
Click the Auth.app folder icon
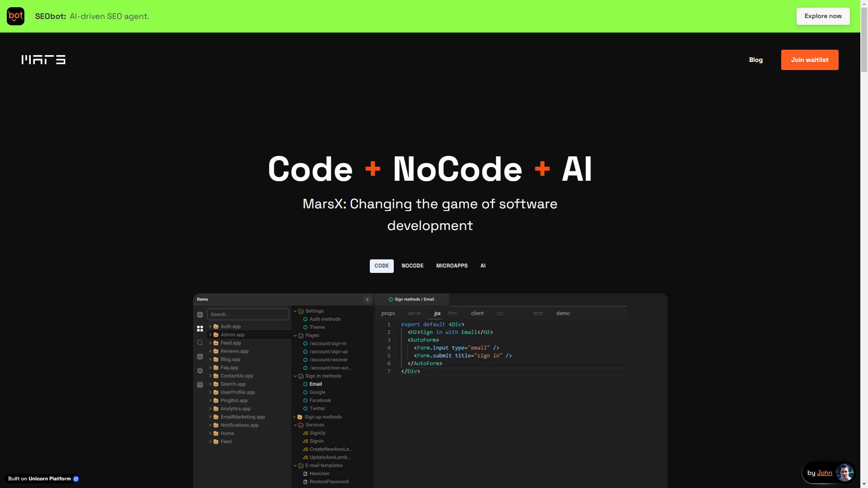[x=216, y=326]
